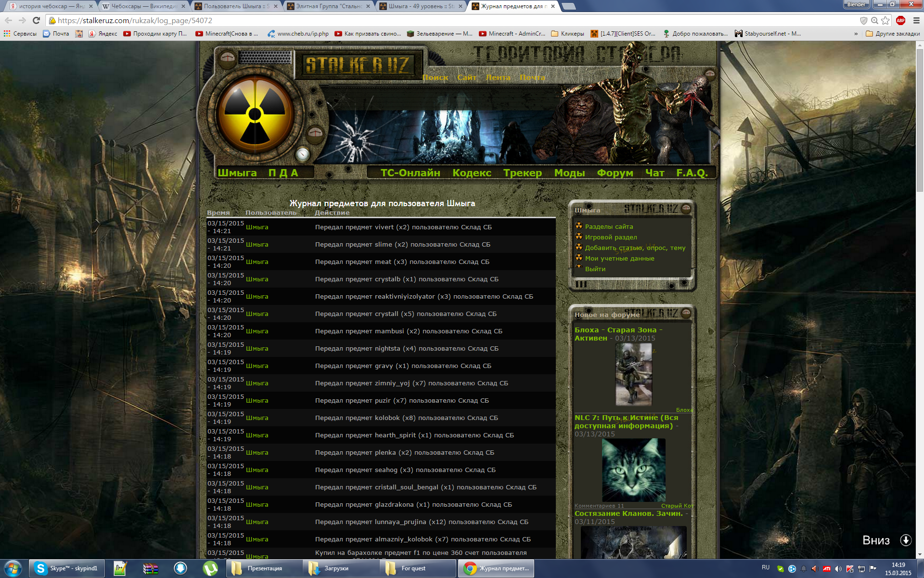The height and width of the screenshot is (578, 924).
Task: Open Chrome's hamburger menu icon
Action: tap(916, 21)
